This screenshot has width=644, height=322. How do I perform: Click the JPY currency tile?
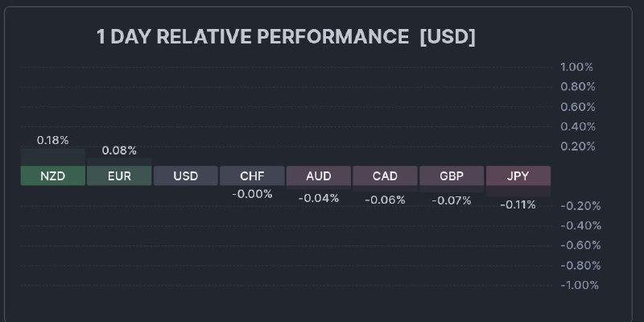coord(518,175)
